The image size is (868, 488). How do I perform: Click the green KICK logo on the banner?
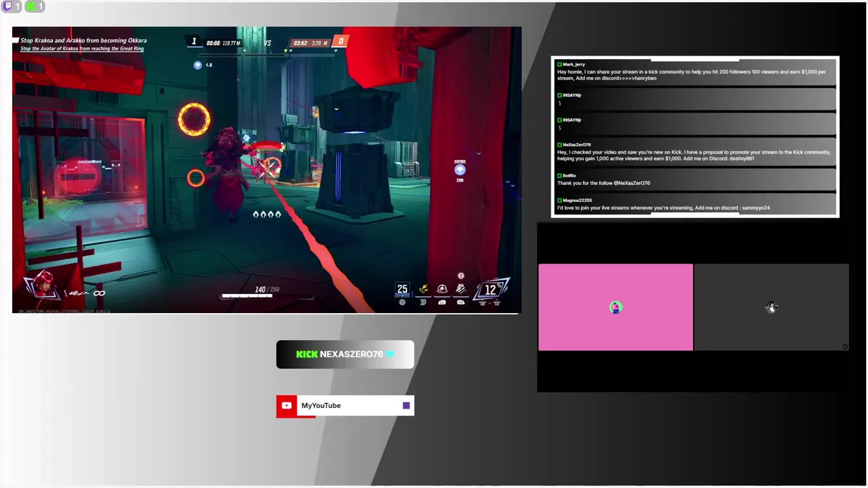tap(307, 354)
